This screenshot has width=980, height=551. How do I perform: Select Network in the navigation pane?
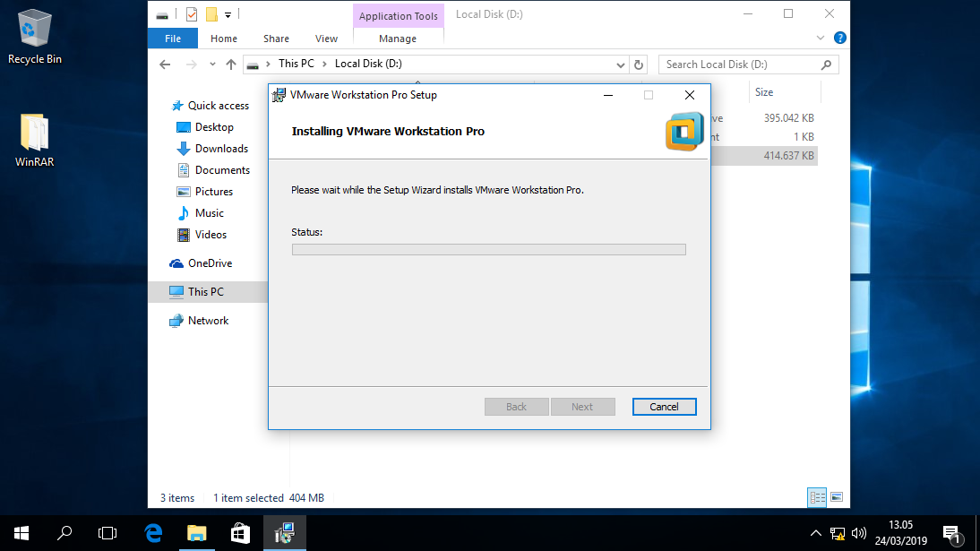coord(208,321)
